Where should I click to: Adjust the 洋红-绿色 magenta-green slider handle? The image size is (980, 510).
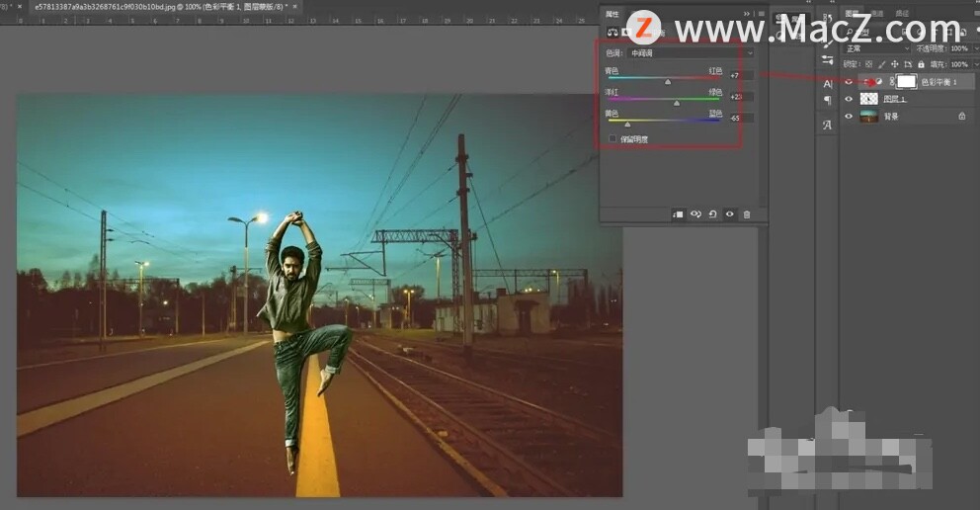tap(677, 103)
